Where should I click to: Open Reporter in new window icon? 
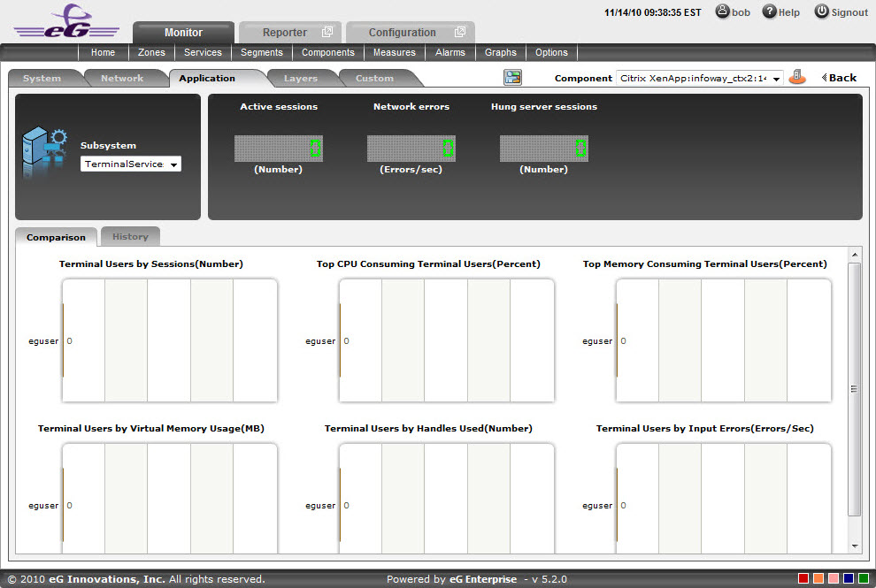tap(327, 32)
